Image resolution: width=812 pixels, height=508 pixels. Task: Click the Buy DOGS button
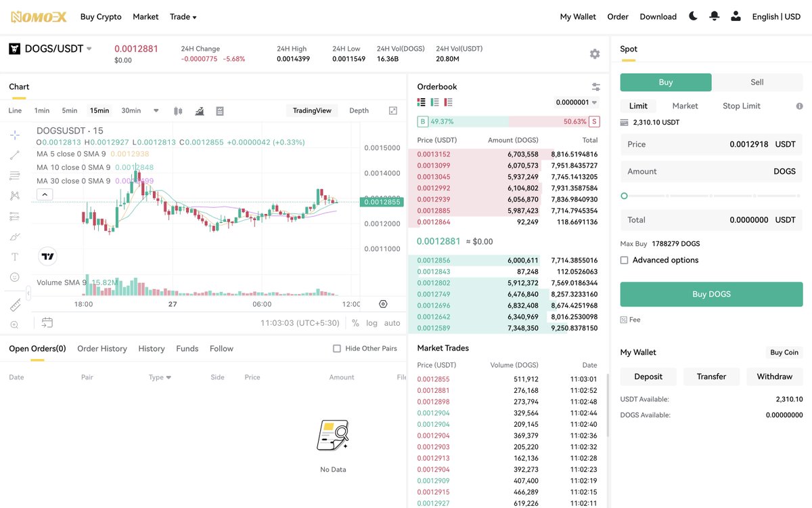click(711, 295)
